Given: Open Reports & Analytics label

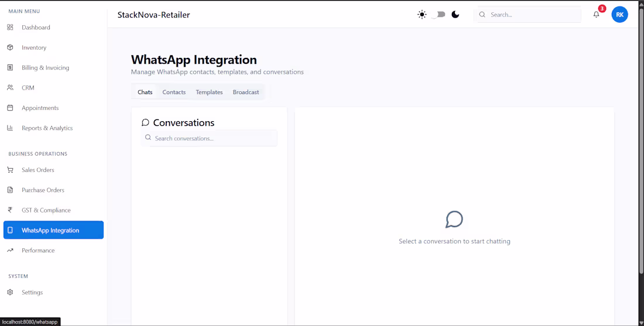Looking at the screenshot, I should pos(47,128).
